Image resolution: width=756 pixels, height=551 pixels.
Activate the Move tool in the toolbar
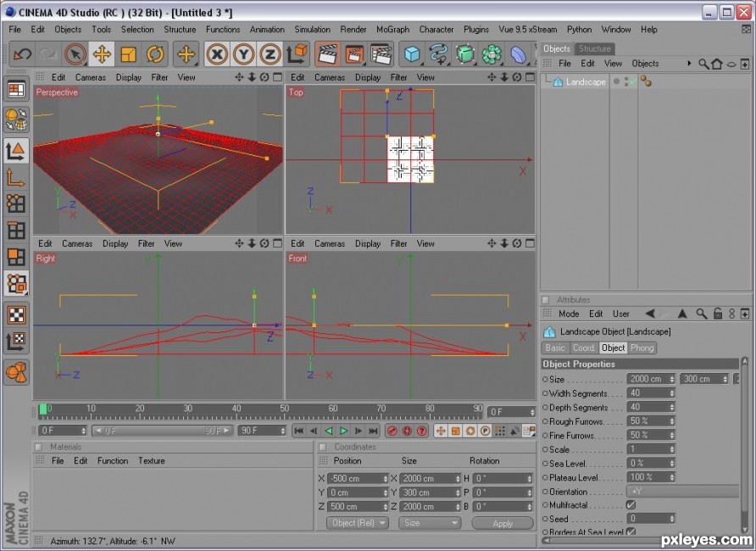pos(102,54)
